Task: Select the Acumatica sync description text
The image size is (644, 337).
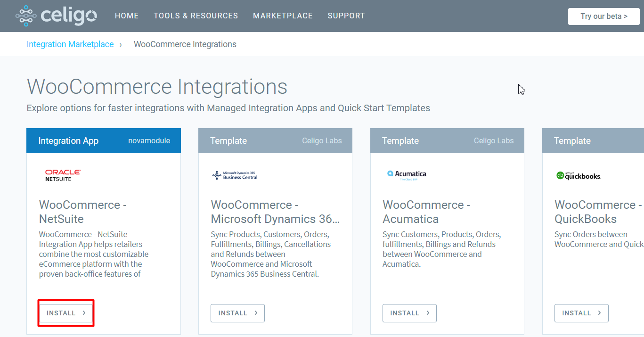Action: (442, 249)
